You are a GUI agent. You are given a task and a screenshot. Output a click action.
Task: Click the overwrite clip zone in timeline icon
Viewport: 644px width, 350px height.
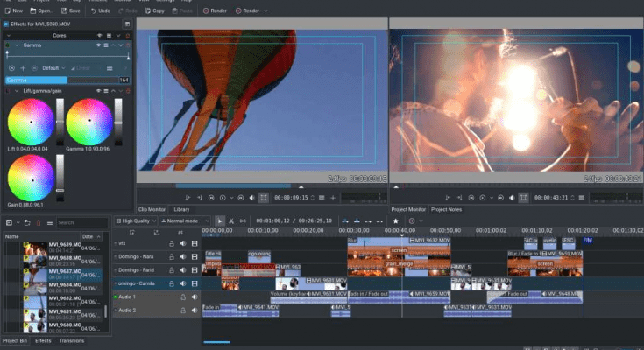[x=357, y=221]
